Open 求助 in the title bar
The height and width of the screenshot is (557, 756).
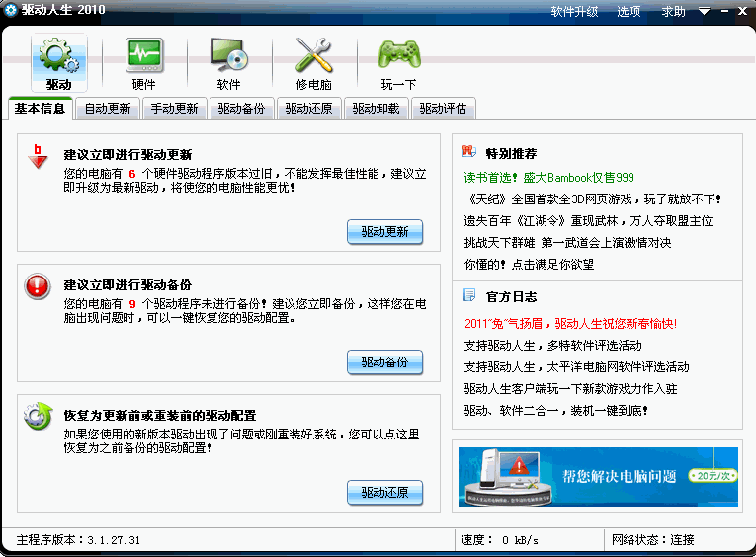tap(673, 11)
